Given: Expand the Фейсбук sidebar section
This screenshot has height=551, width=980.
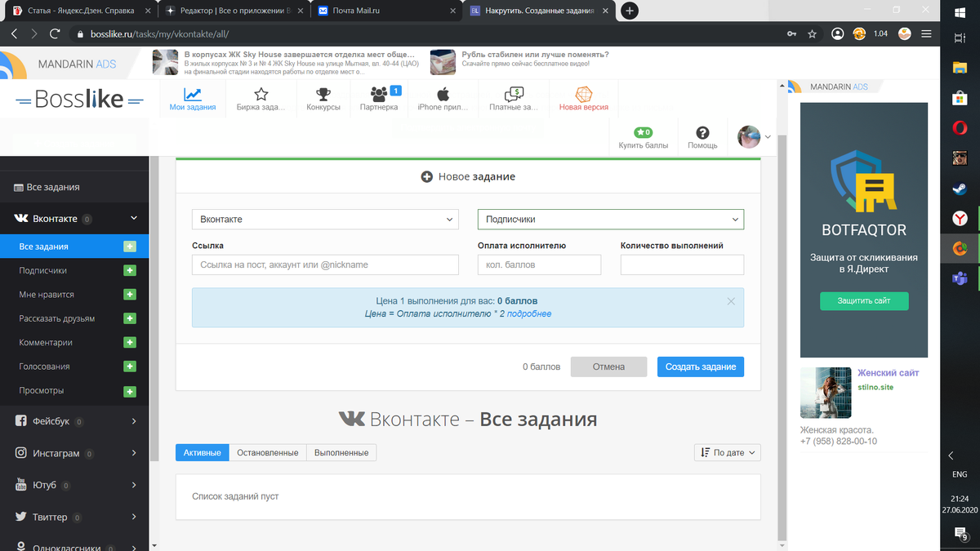Looking at the screenshot, I should click(133, 422).
